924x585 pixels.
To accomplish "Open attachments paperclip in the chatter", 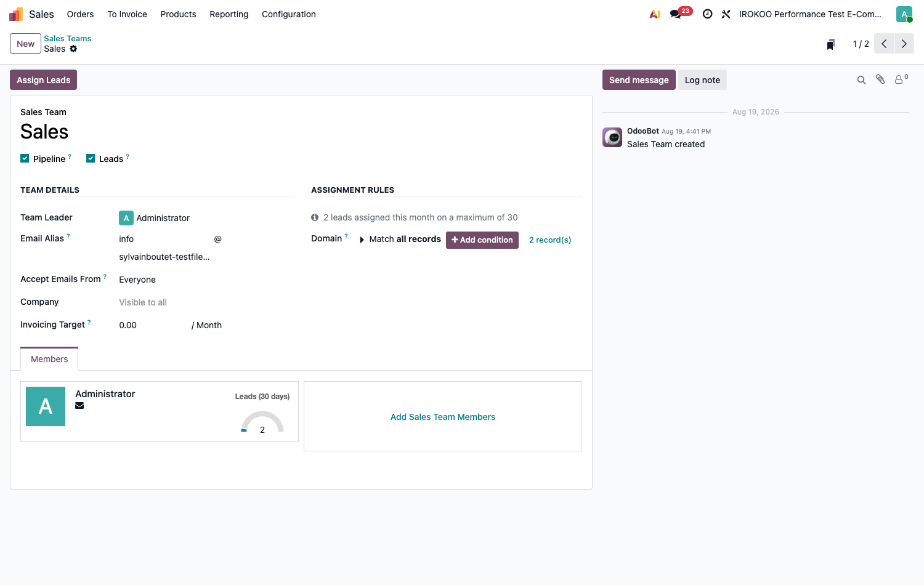I will (x=881, y=79).
